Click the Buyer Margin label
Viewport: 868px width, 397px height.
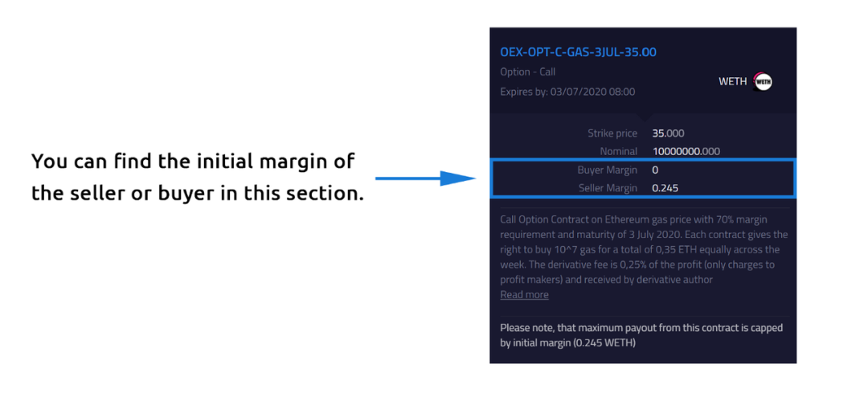pyautogui.click(x=608, y=170)
